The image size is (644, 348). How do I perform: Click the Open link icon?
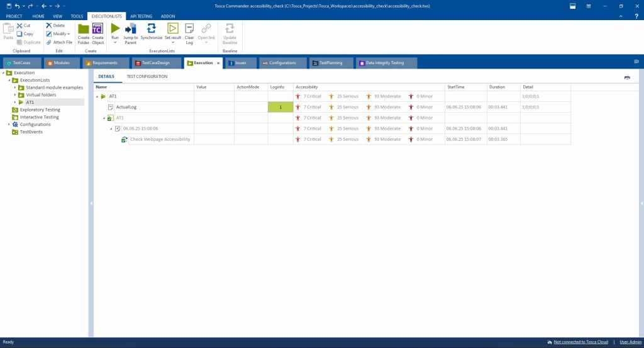pyautogui.click(x=206, y=28)
